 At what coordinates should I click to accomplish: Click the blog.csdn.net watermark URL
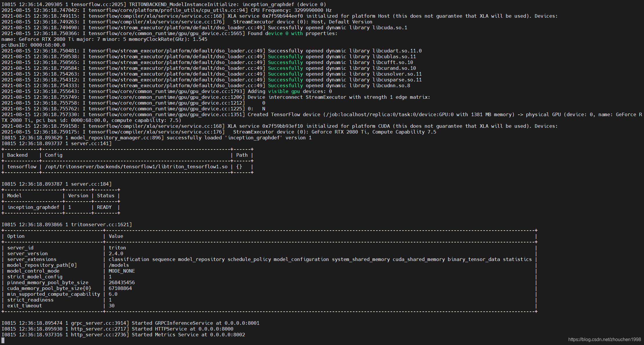point(604,339)
